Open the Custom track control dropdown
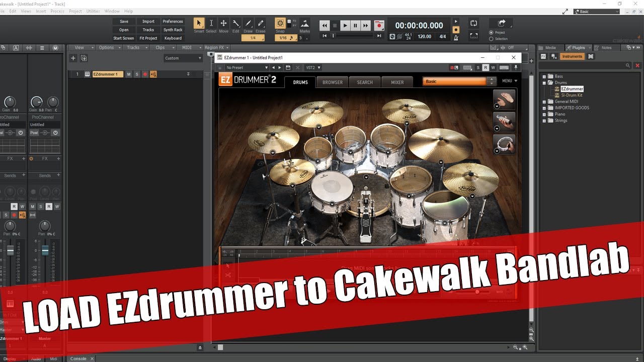This screenshot has width=644, height=362. (x=183, y=58)
